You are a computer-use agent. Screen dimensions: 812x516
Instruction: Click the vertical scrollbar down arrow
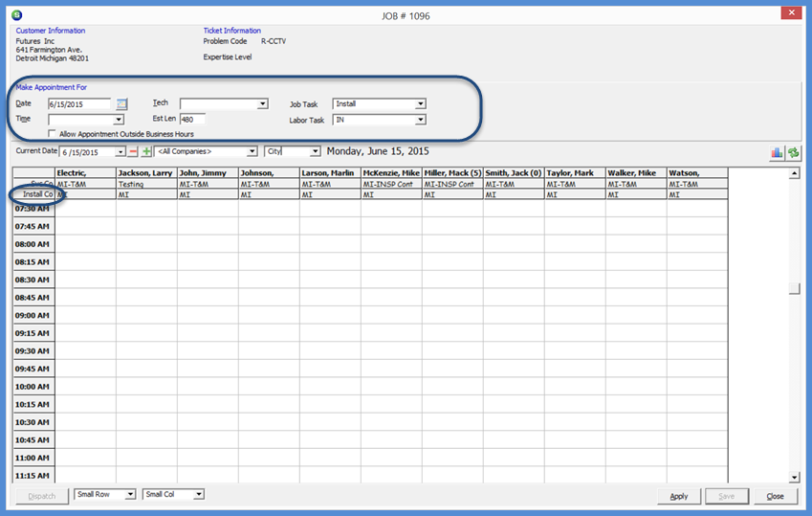pos(795,477)
